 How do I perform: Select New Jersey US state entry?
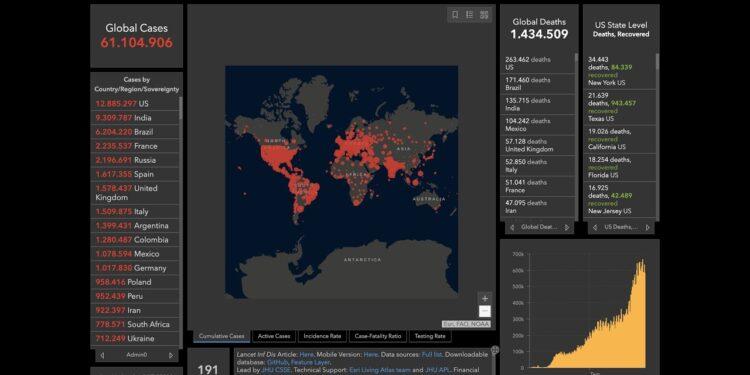pos(620,199)
